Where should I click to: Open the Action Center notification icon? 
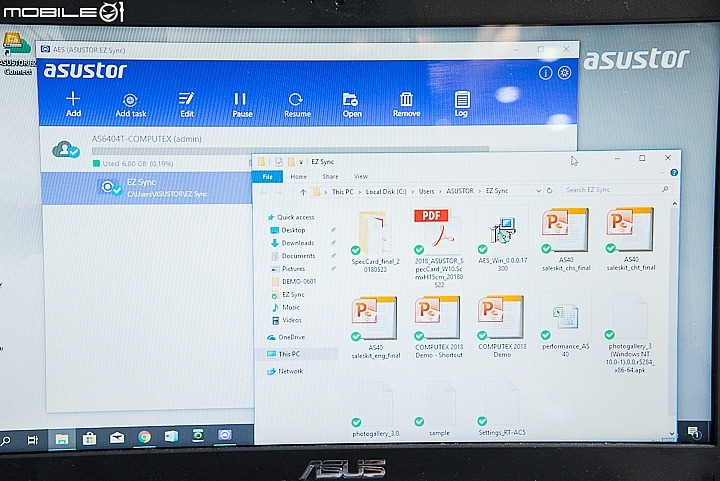pos(693,432)
